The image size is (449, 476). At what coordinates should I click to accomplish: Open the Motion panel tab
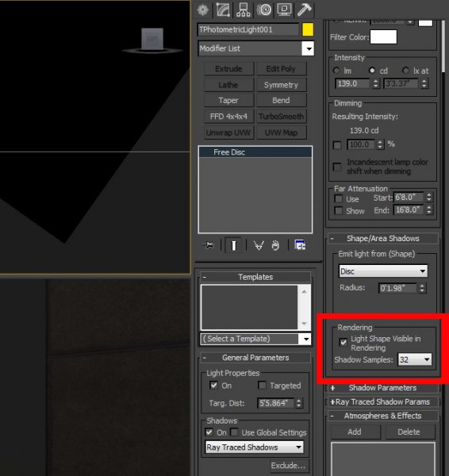click(264, 10)
